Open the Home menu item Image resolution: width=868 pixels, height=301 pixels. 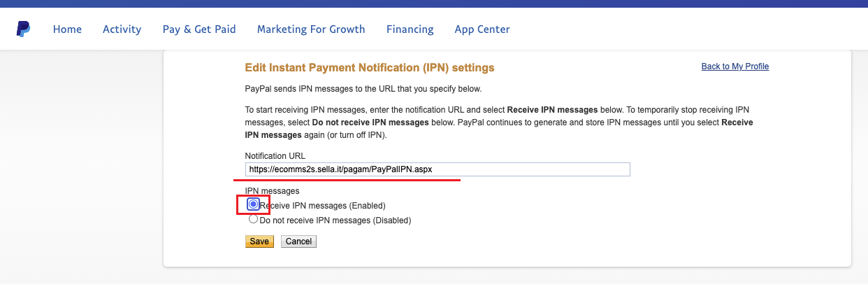tap(67, 29)
